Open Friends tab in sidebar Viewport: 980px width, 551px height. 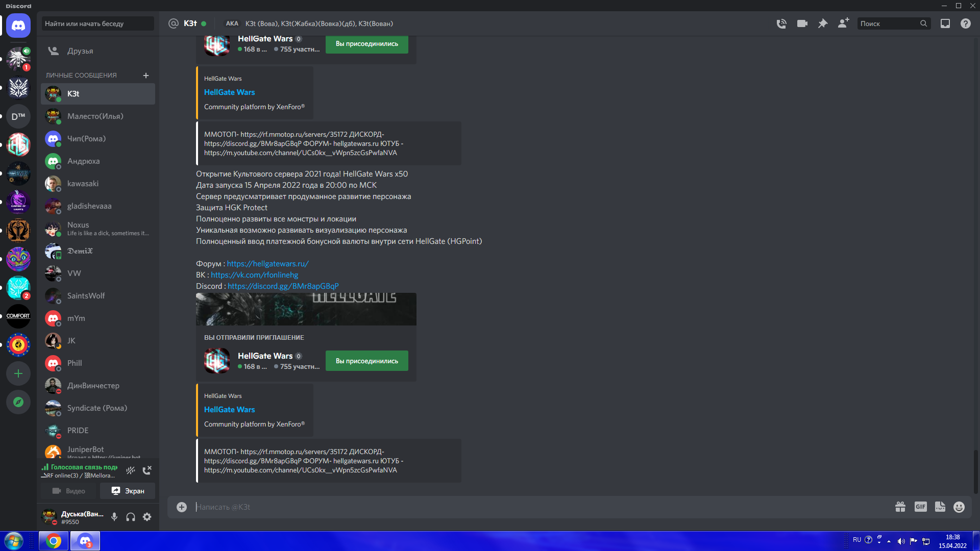click(x=98, y=51)
